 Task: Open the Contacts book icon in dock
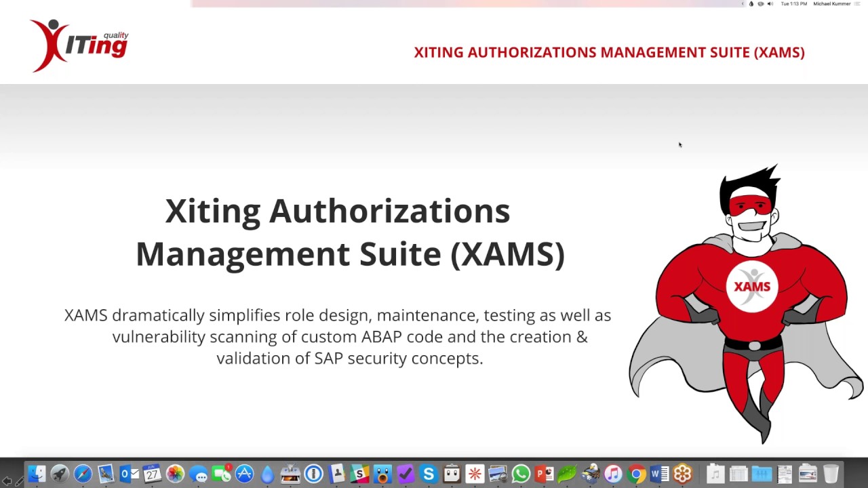[336, 474]
